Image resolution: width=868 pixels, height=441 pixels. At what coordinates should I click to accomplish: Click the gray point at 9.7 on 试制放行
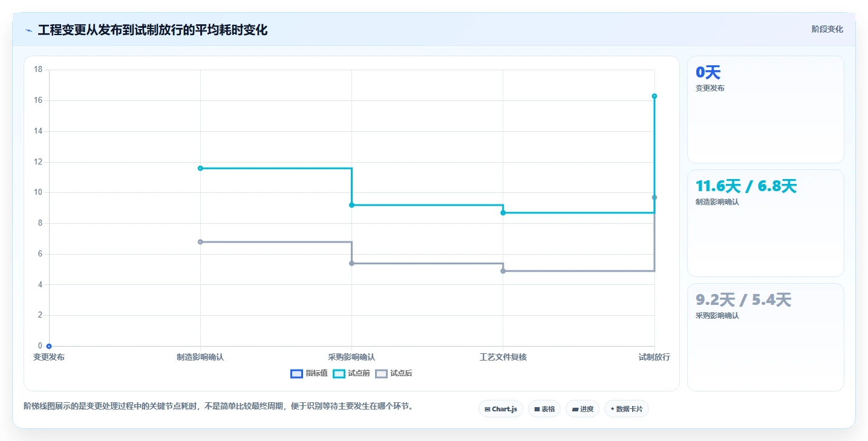pyautogui.click(x=654, y=197)
